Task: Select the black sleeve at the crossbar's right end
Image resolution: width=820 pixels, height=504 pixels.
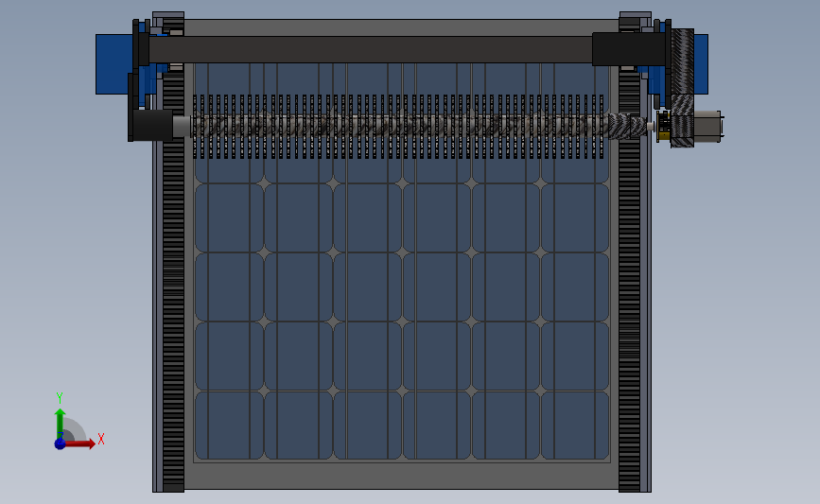Action: click(x=629, y=49)
